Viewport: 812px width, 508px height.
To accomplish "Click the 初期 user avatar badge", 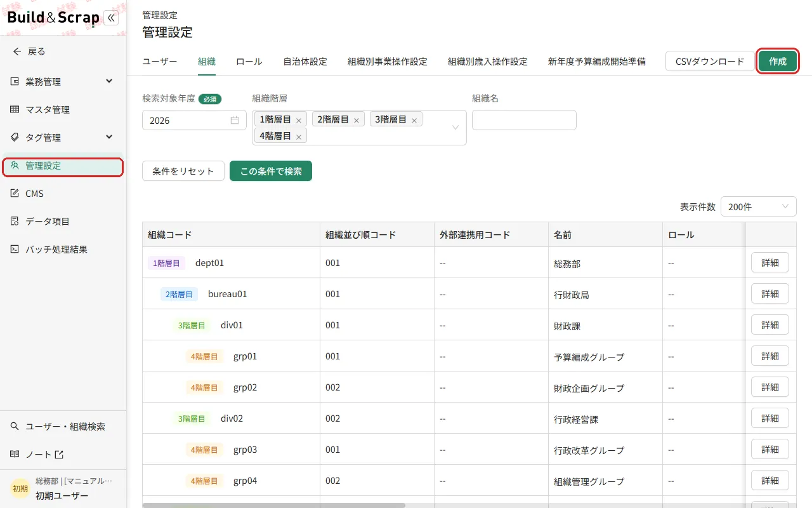I will pos(20,489).
